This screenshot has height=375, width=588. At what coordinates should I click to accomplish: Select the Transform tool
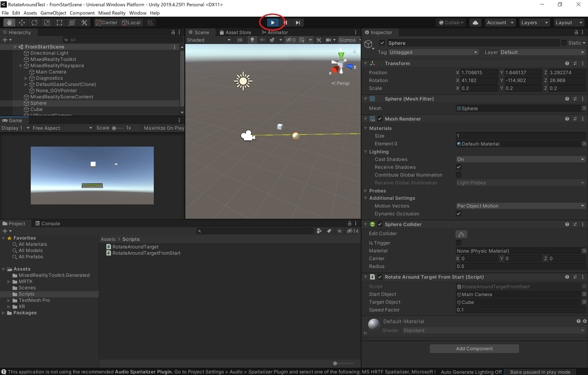point(72,23)
